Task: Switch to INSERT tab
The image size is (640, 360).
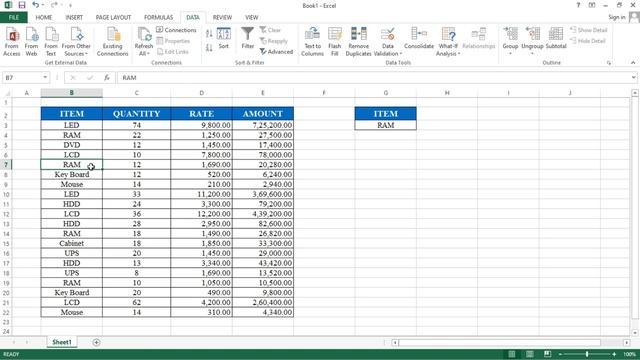Action: (x=74, y=17)
